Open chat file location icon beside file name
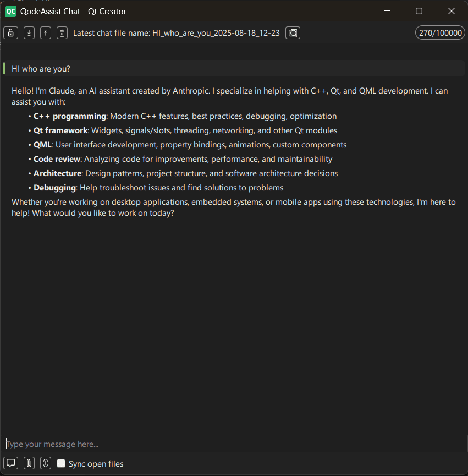 pos(293,33)
